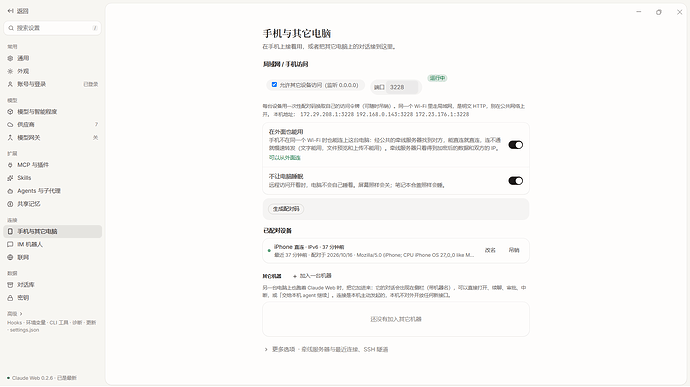The image size is (690, 387).
Task: Toggle the 在外面也能用 switch
Action: pos(515,144)
